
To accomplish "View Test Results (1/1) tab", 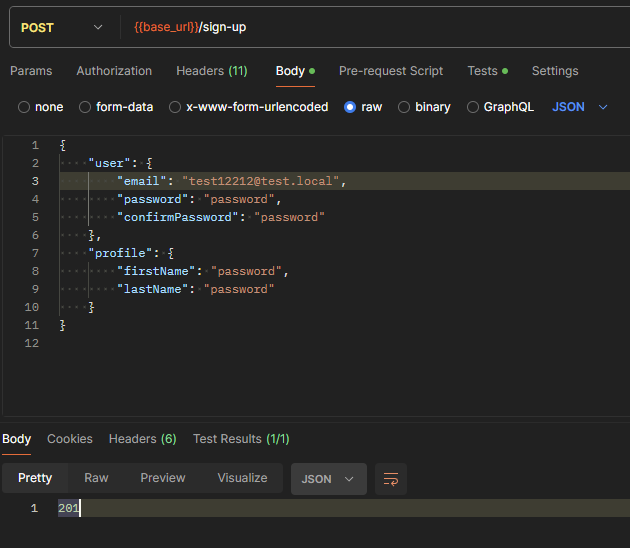I will coord(241,439).
